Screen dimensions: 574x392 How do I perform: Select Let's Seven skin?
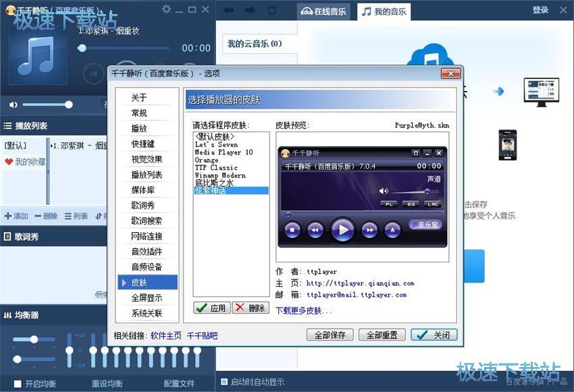(231, 144)
